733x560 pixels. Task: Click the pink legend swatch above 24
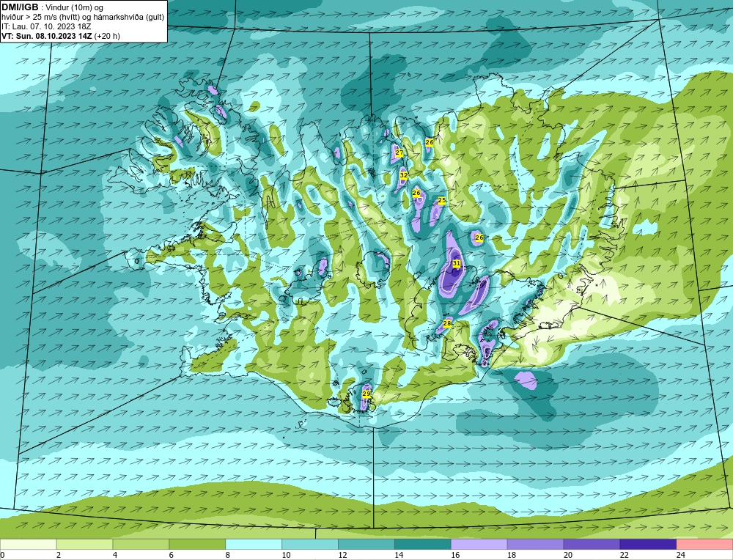pos(704,545)
